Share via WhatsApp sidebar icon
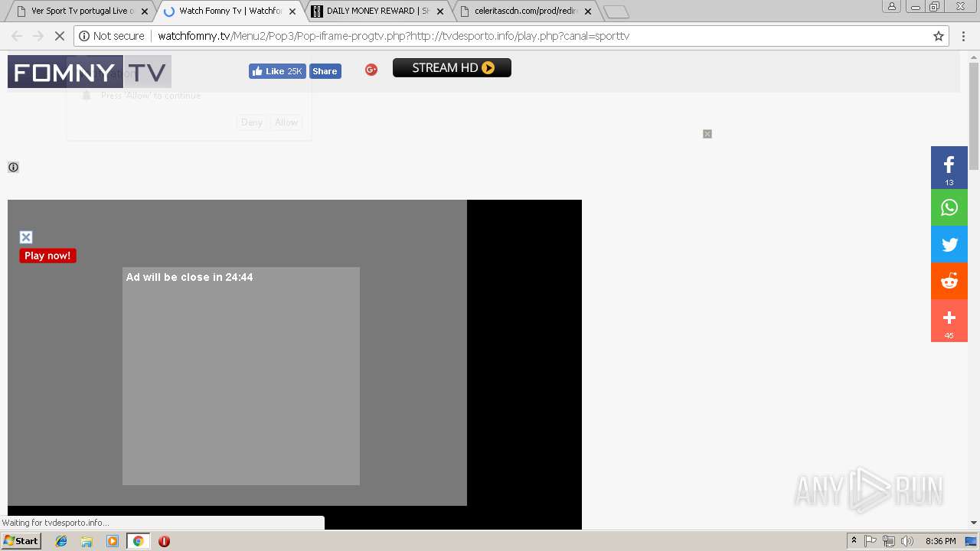This screenshot has width=980, height=551. point(949,207)
